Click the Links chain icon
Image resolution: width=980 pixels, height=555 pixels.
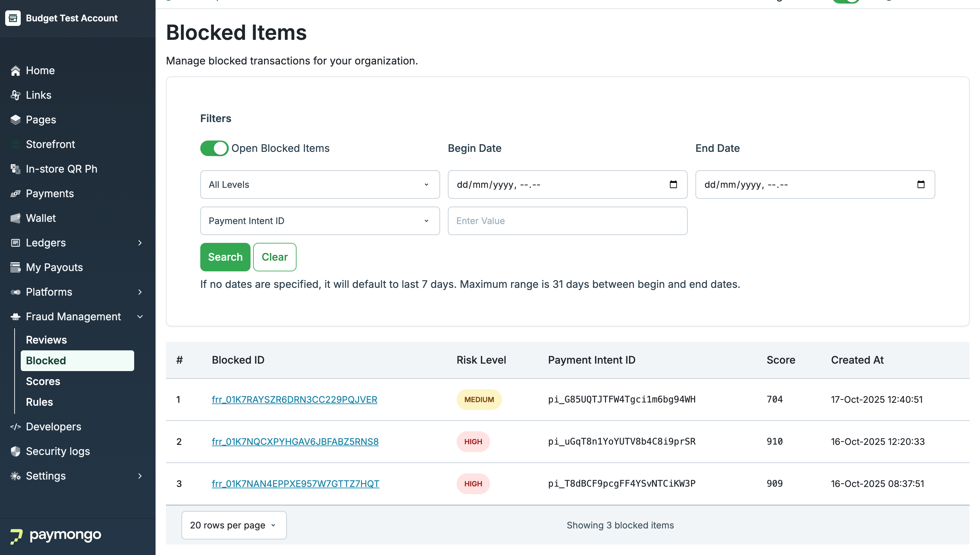click(x=15, y=95)
